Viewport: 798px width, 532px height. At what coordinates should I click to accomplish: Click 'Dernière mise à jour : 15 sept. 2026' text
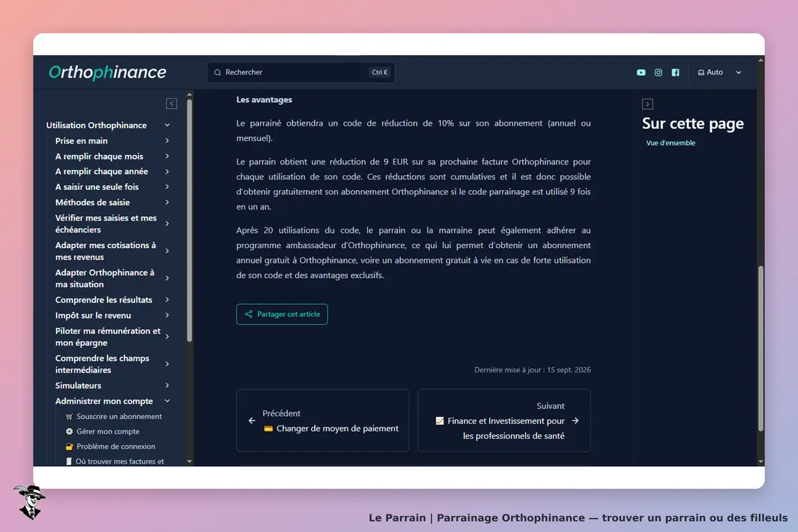pyautogui.click(x=533, y=370)
